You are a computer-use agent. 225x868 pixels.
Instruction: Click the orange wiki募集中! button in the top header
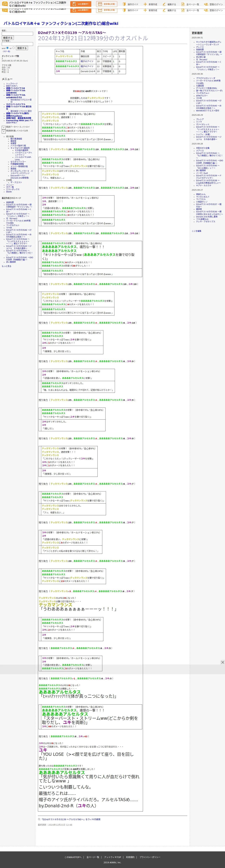(x=81, y=4)
